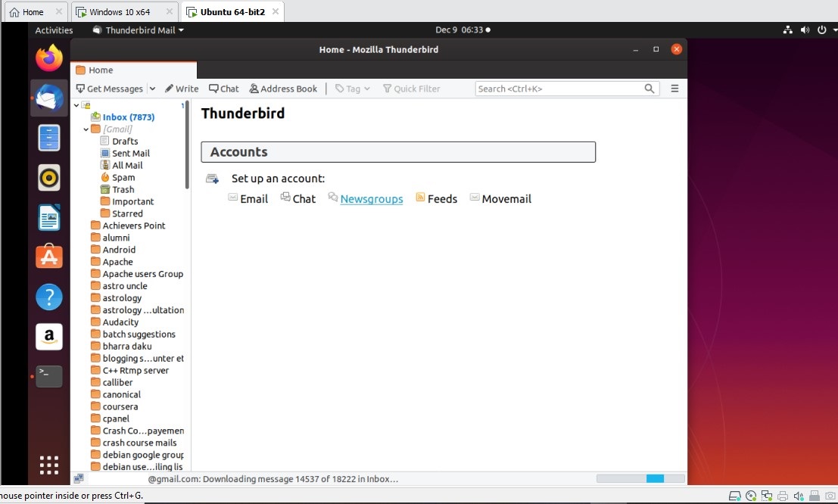
Task: Select the cpanel folder
Action: pos(116,419)
